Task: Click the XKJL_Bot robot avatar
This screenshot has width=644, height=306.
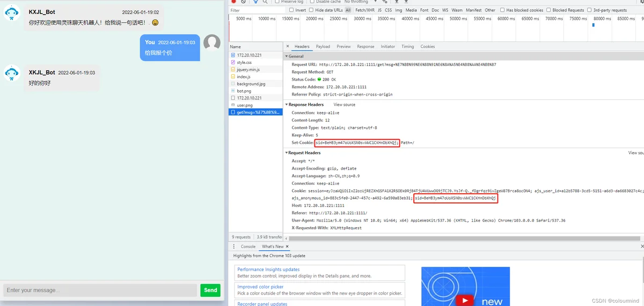Action: pyautogui.click(x=12, y=74)
